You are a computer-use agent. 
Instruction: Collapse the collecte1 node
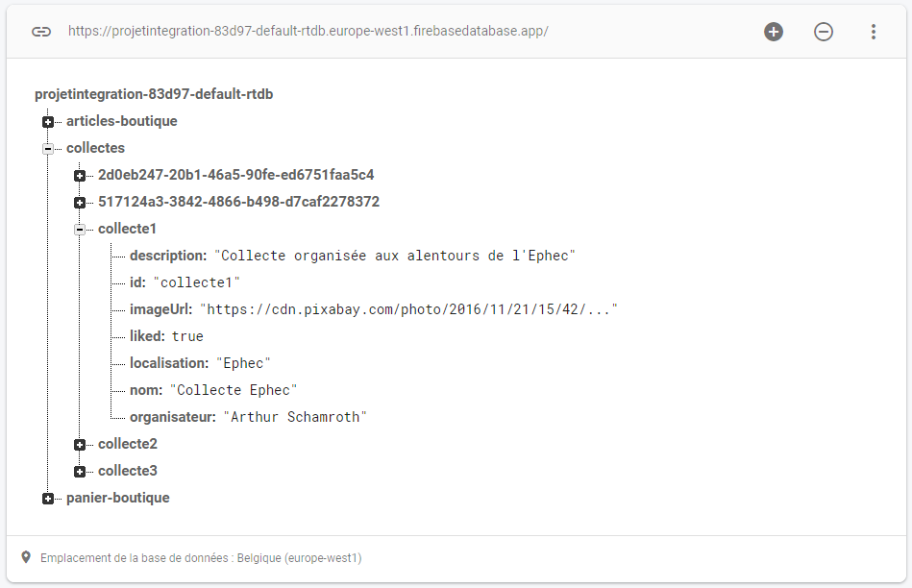coord(80,230)
